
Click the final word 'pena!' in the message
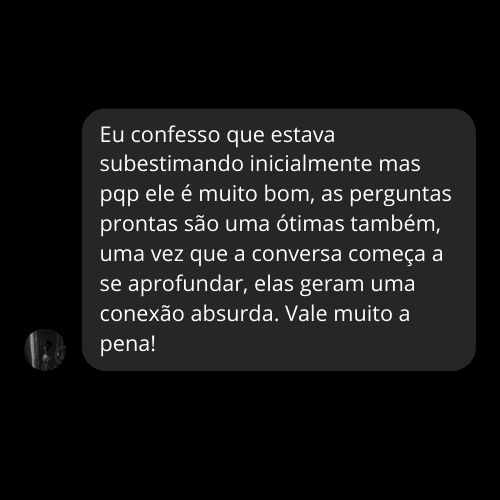coord(128,344)
